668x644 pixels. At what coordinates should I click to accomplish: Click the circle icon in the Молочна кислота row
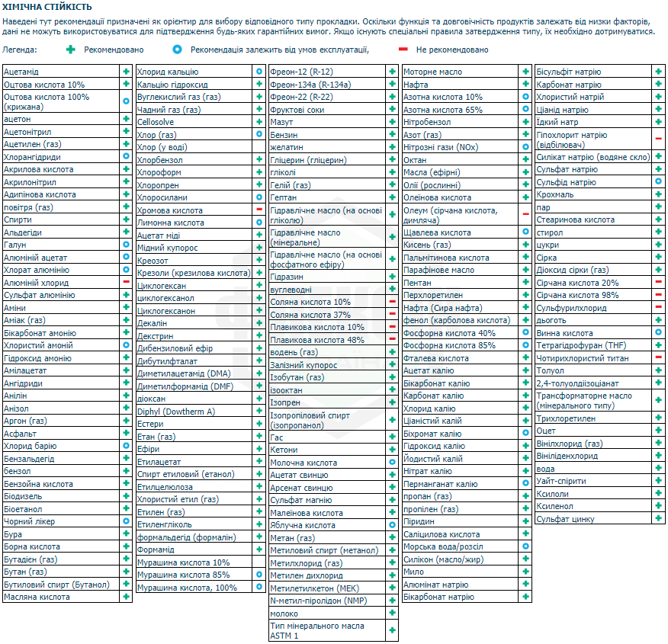(x=393, y=462)
